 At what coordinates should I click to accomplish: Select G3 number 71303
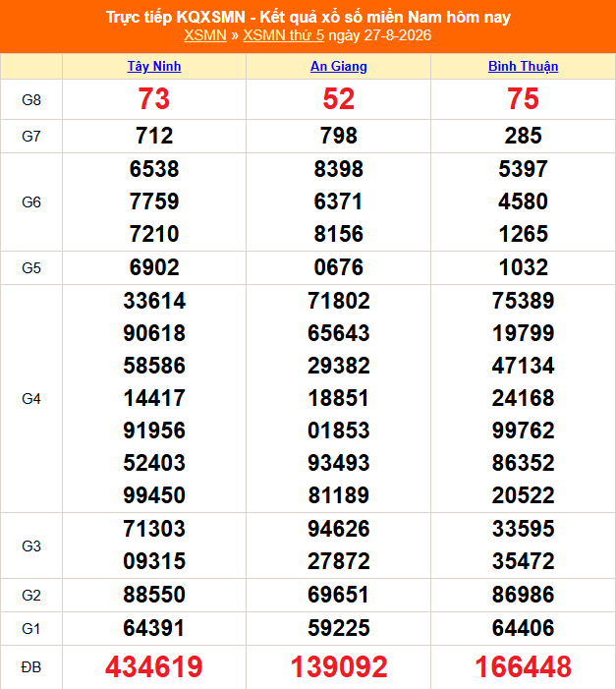154,529
